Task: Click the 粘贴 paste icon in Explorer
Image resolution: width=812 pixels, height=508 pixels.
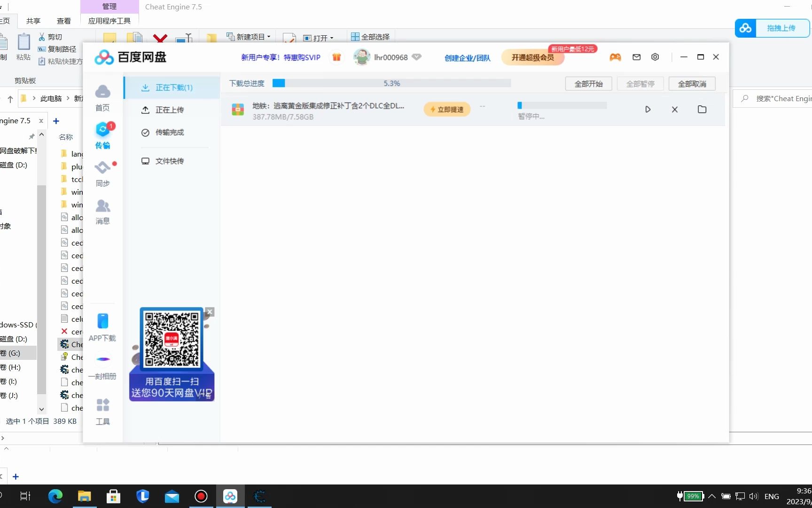Action: [x=23, y=42]
